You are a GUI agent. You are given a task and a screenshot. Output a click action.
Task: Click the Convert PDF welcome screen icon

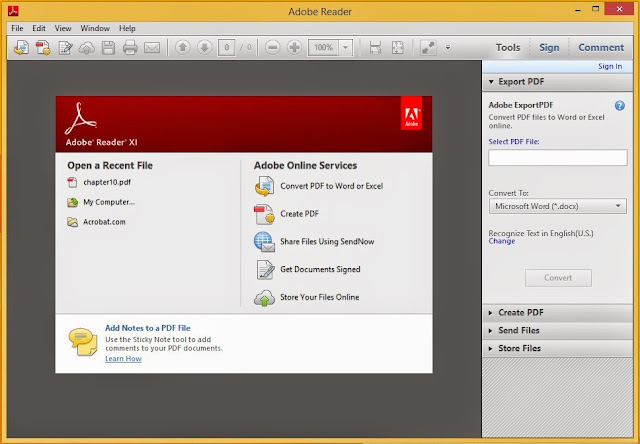pos(264,186)
